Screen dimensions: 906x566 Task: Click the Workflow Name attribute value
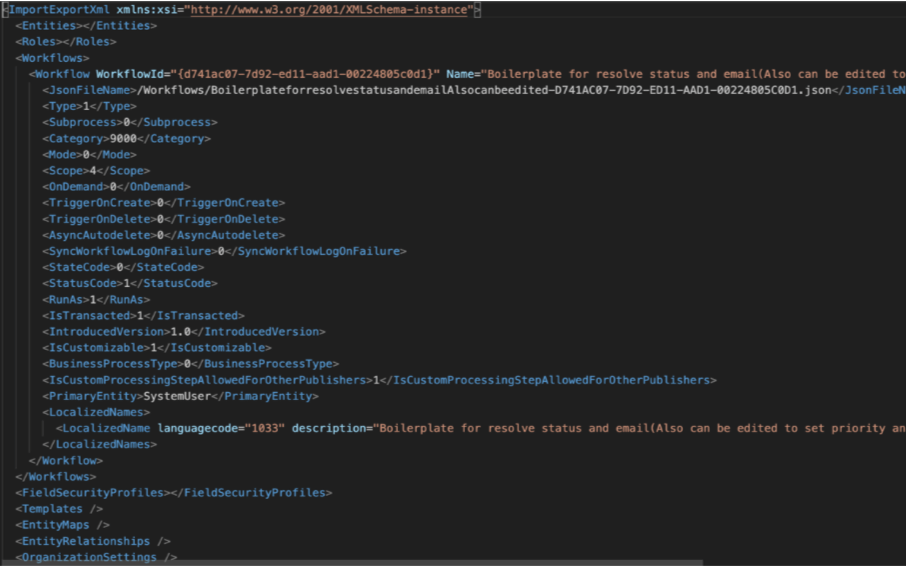(693, 74)
